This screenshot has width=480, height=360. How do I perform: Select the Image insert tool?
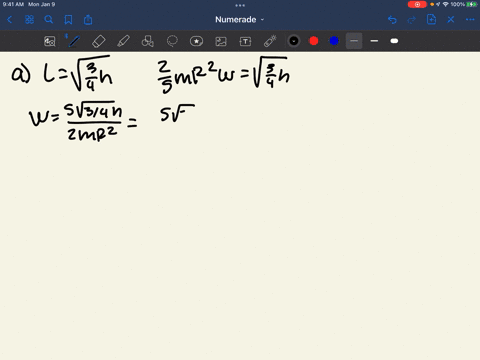(x=221, y=41)
